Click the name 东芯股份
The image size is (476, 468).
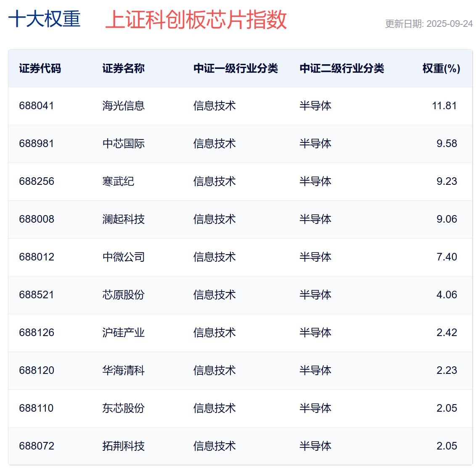pyautogui.click(x=124, y=408)
